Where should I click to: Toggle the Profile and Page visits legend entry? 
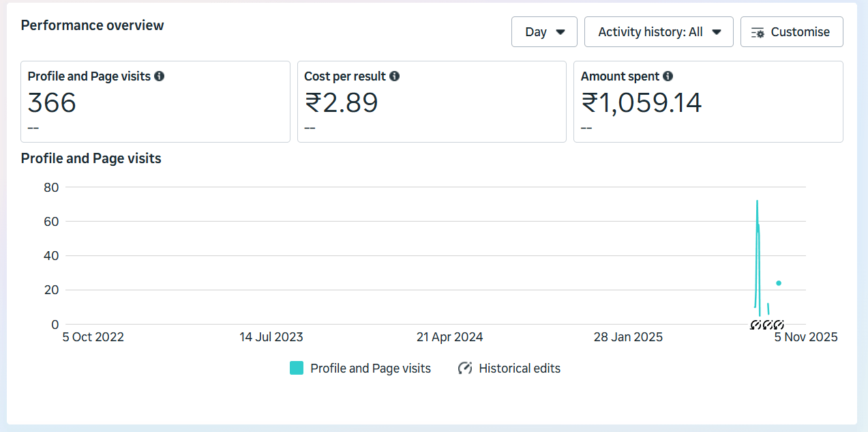tap(360, 368)
